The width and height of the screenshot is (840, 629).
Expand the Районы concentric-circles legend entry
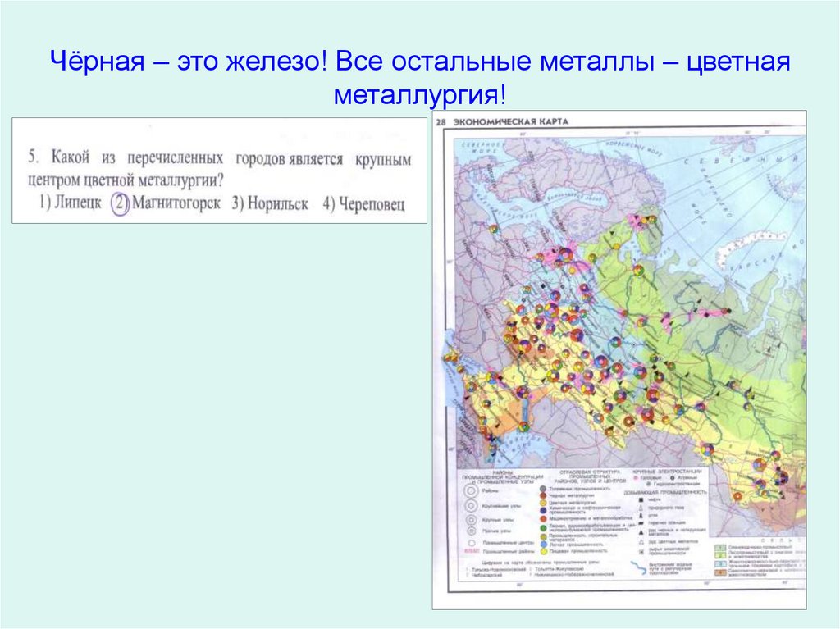[x=471, y=490]
